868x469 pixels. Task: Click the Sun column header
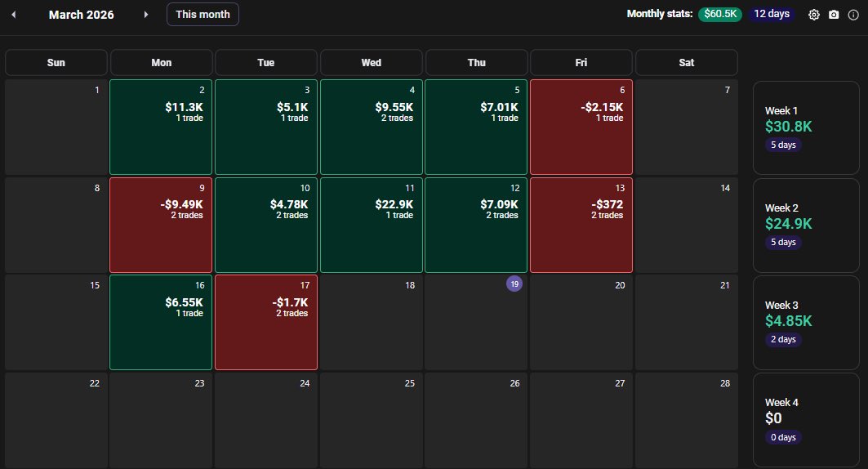[x=56, y=63]
